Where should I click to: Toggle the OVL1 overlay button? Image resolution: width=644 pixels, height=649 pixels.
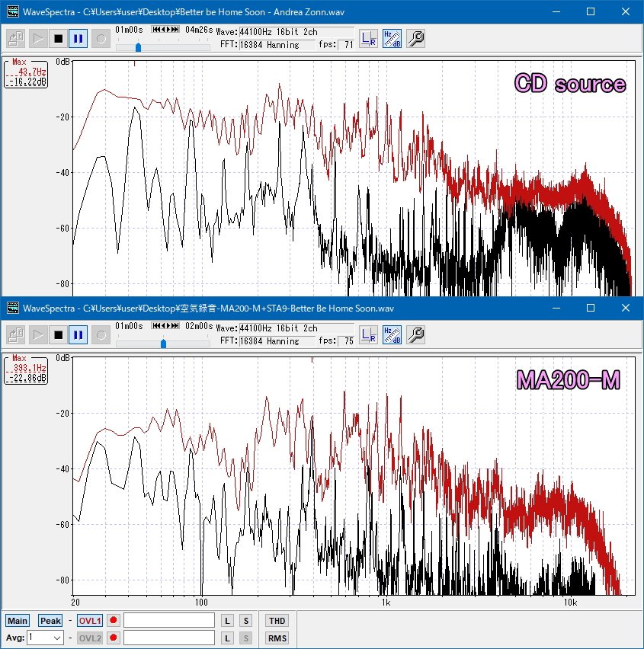click(90, 621)
